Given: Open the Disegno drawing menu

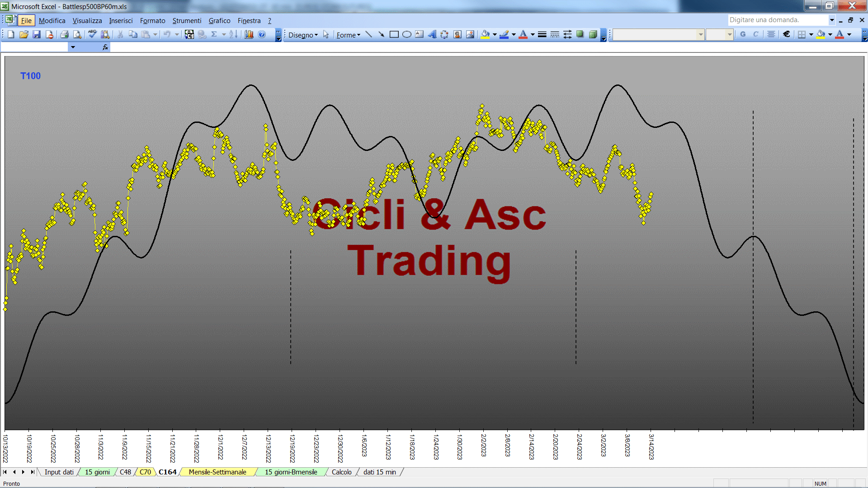Looking at the screenshot, I should [303, 35].
